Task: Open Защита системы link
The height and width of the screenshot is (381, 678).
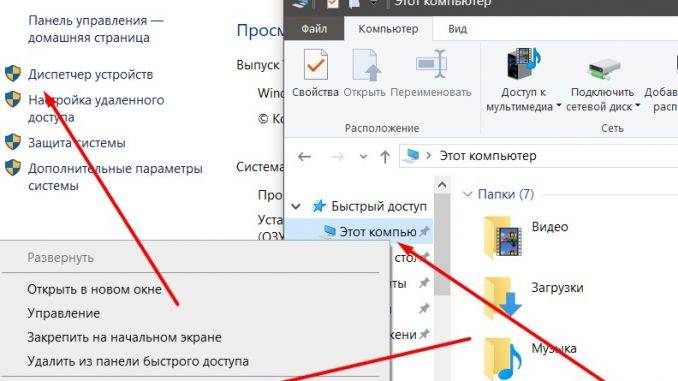Action: tap(77, 143)
